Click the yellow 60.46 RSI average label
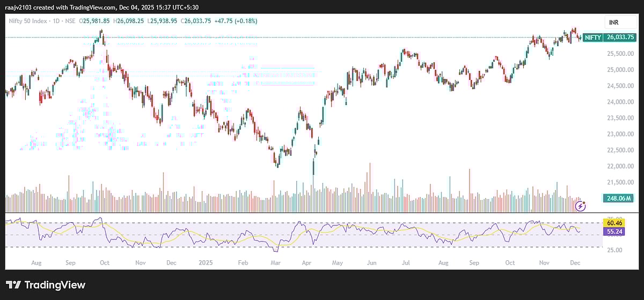The height and width of the screenshot is (300, 644). [612, 222]
